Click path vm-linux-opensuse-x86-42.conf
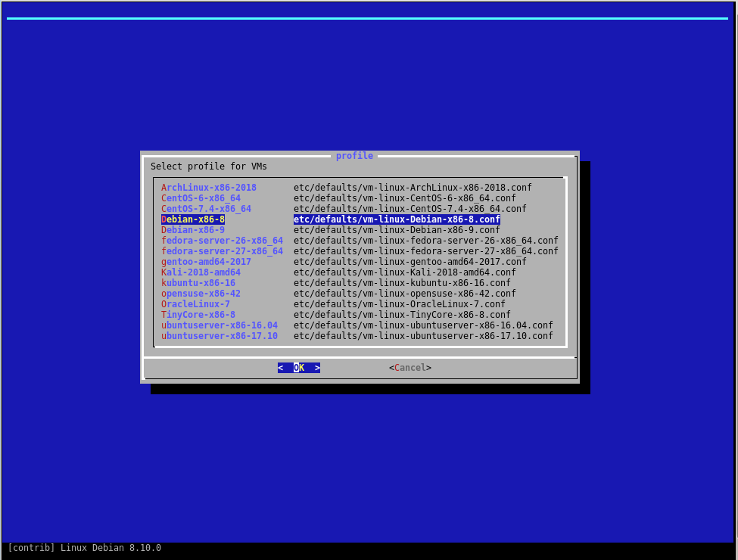This screenshot has width=738, height=560. click(x=405, y=293)
